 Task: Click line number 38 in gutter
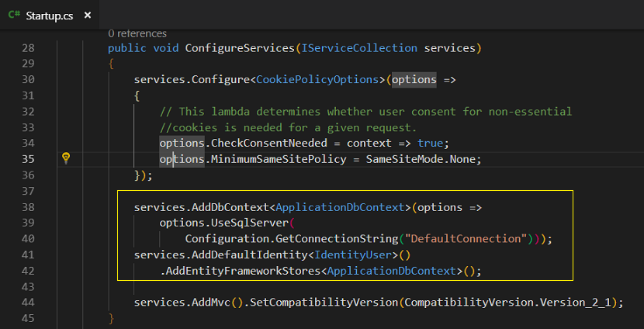tap(28, 207)
